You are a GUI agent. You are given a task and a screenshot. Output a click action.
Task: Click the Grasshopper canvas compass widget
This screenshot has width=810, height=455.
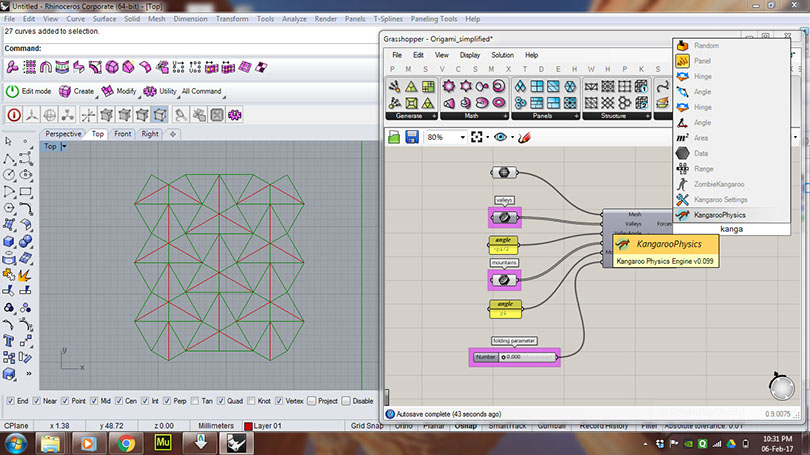point(781,387)
